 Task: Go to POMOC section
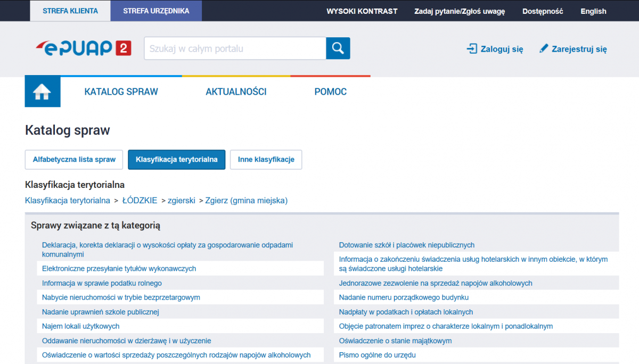pyautogui.click(x=330, y=92)
